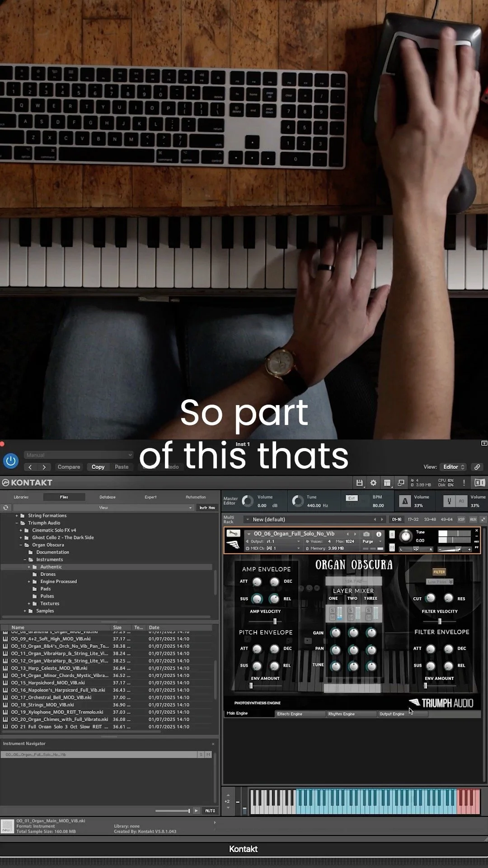Open Kontakt options gear icon
Image resolution: width=488 pixels, height=868 pixels.
pyautogui.click(x=373, y=483)
